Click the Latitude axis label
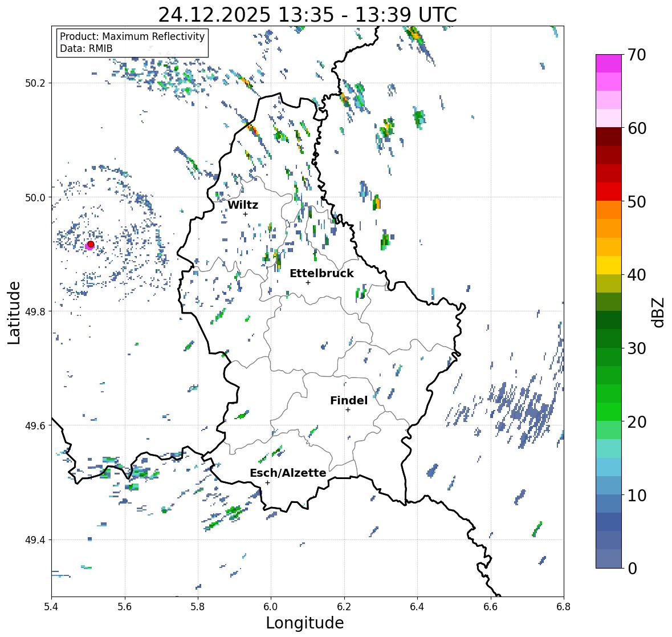This screenshot has width=672, height=637. point(14,313)
